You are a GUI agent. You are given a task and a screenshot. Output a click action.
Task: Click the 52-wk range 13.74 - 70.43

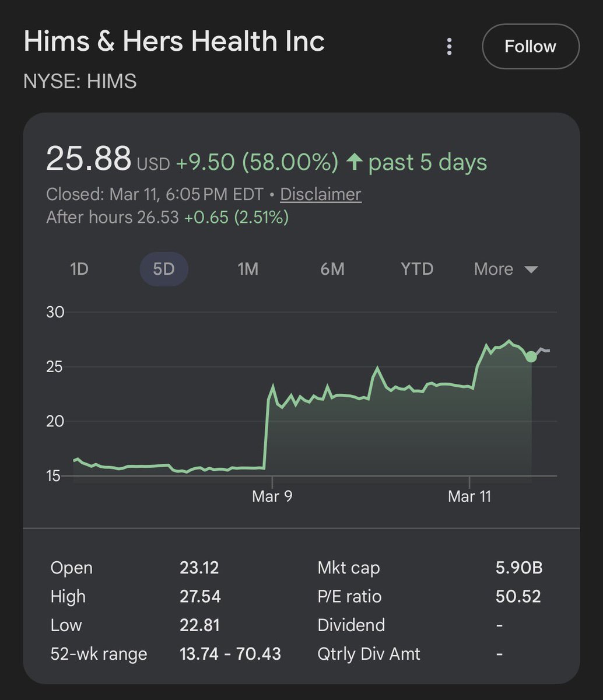(230, 654)
